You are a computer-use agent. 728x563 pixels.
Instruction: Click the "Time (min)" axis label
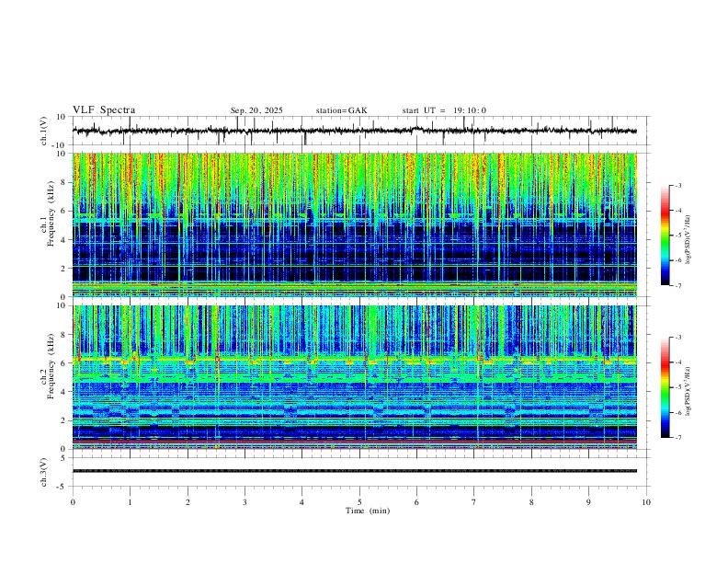[x=368, y=511]
